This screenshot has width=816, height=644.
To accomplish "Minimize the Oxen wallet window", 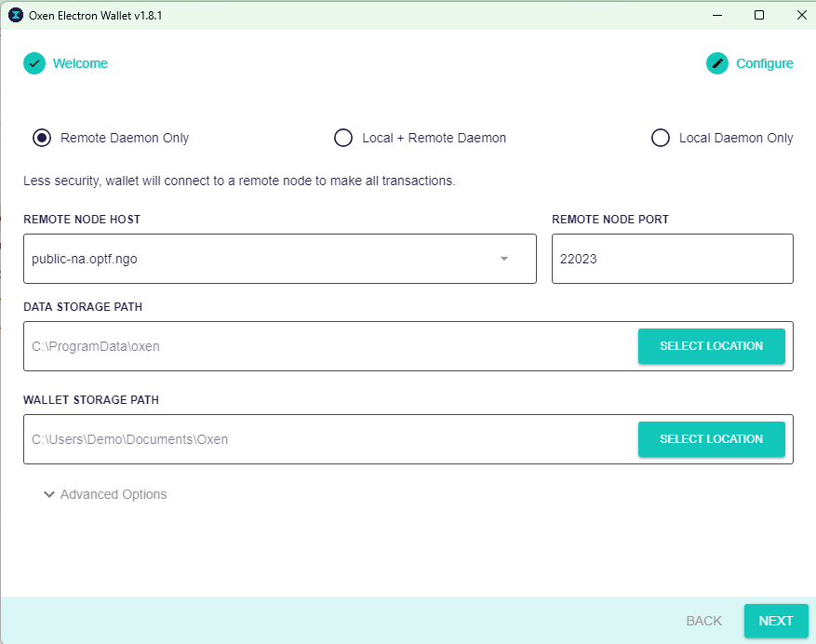I will point(717,15).
